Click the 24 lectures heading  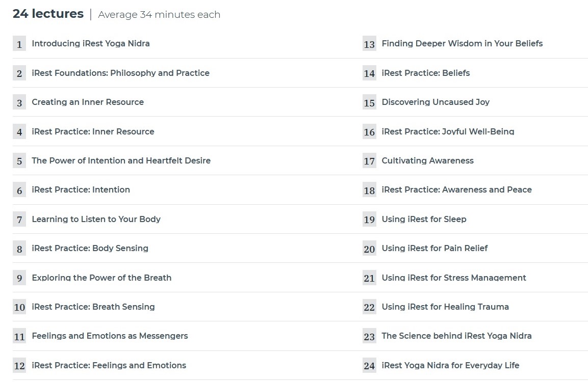(x=48, y=14)
